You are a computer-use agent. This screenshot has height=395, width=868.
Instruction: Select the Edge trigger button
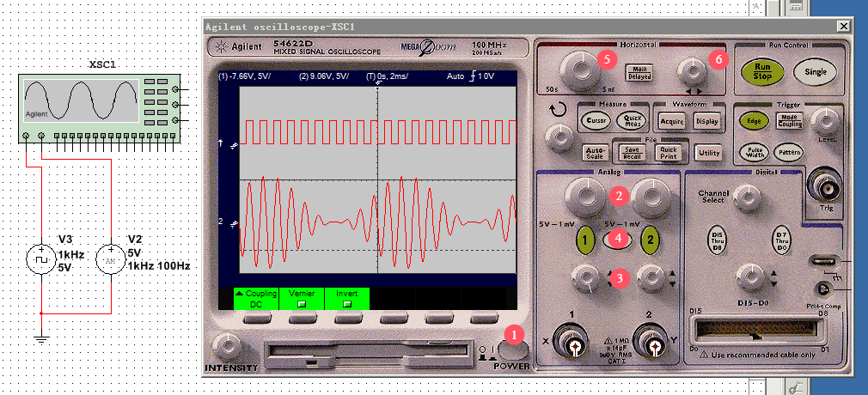tap(754, 121)
